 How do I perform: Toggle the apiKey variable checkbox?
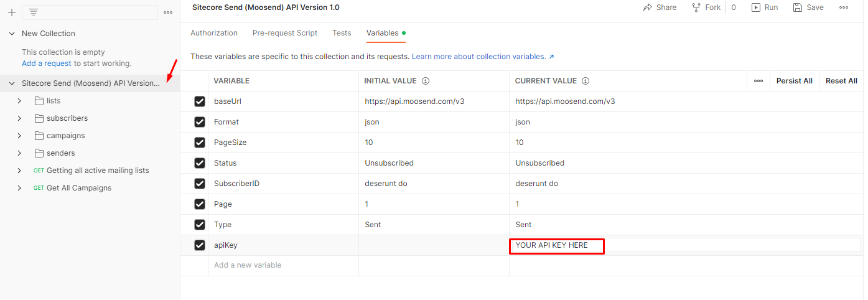pyautogui.click(x=200, y=245)
